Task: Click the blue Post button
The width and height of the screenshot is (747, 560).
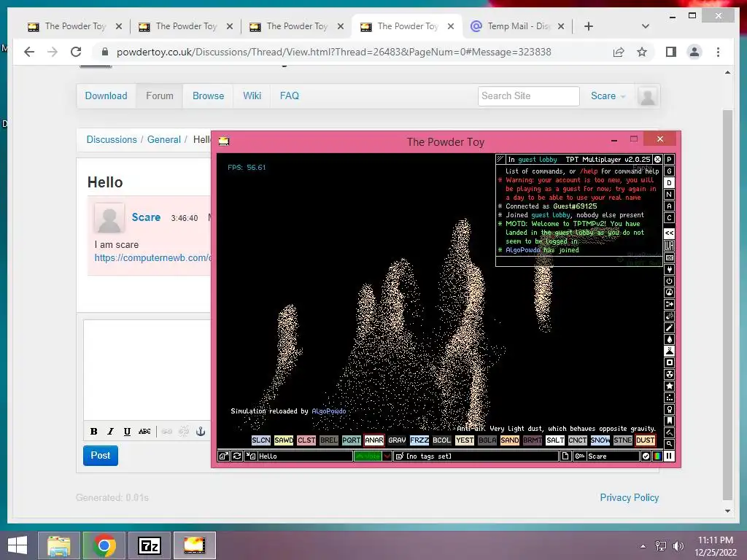Action: 101,456
